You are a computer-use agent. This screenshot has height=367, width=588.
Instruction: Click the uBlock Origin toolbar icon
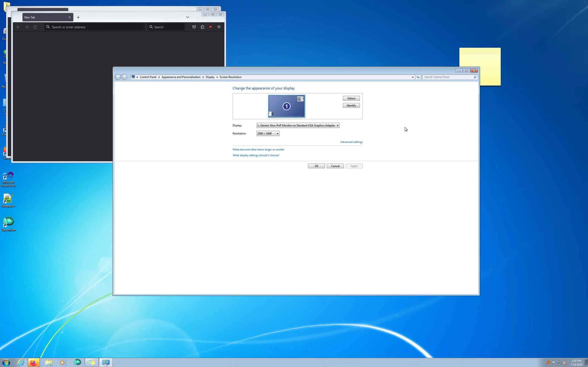click(x=210, y=27)
